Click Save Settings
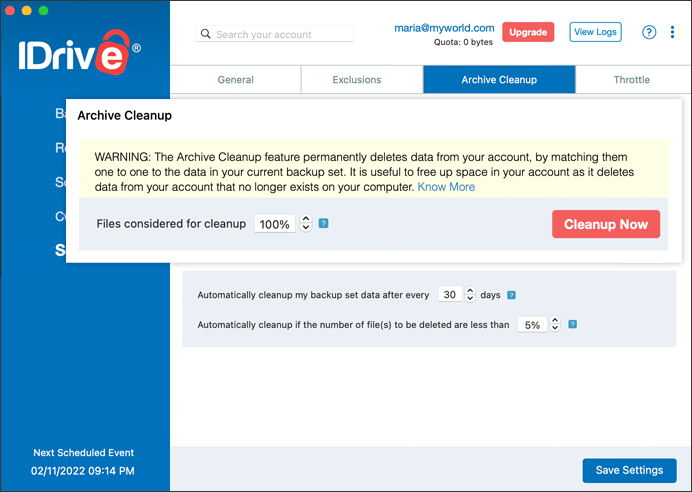The image size is (692, 492). pos(629,470)
